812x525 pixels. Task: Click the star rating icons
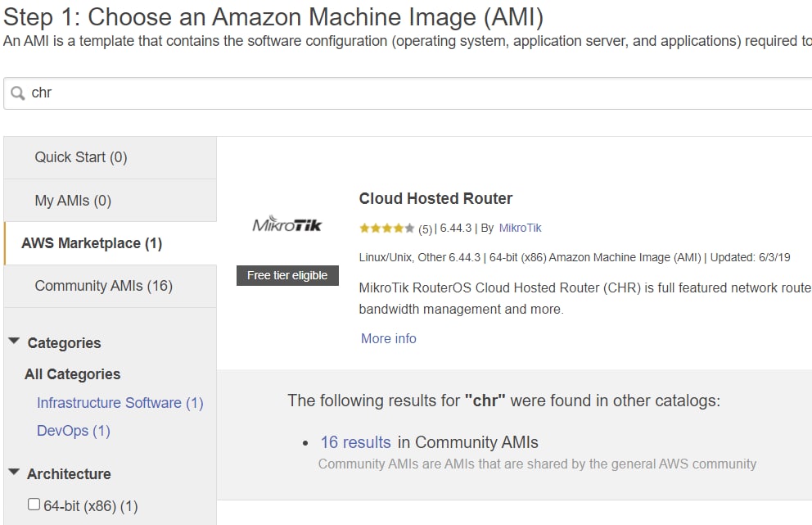click(387, 228)
